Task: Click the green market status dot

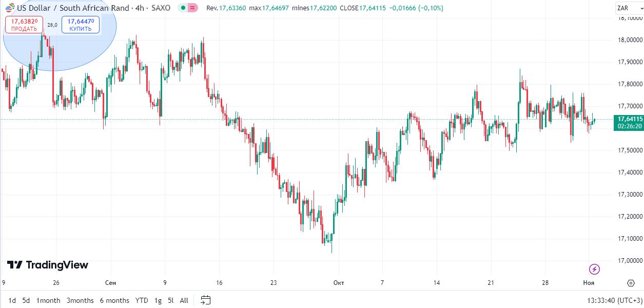Action: pyautogui.click(x=183, y=8)
